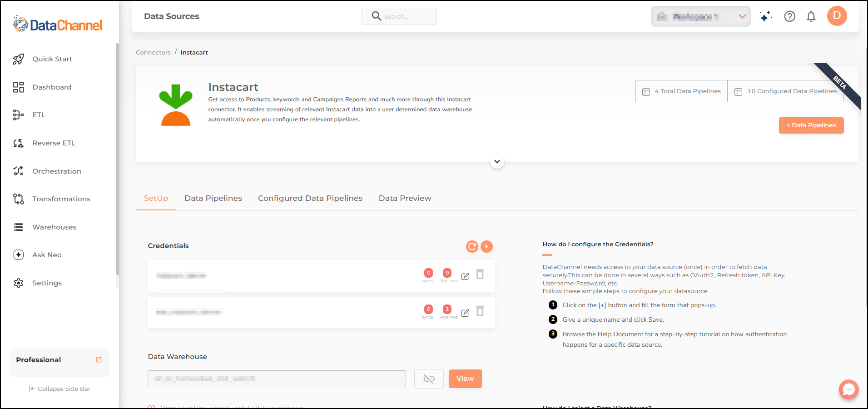Select the ETL sidebar icon
The width and height of the screenshot is (868, 409).
(x=18, y=115)
